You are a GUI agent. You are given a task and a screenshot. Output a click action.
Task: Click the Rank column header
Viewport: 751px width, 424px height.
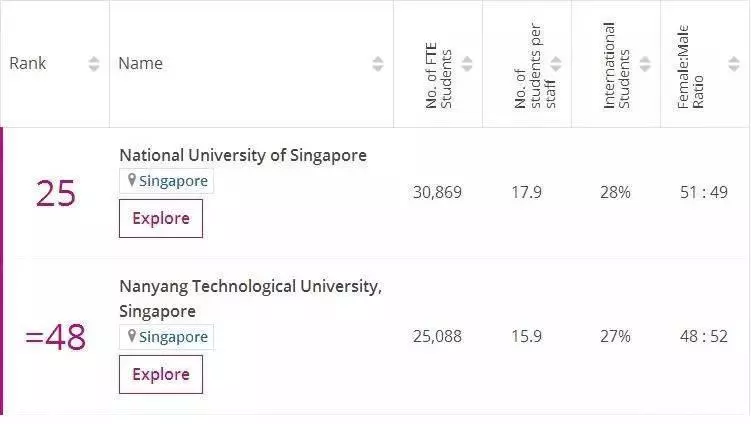point(28,63)
